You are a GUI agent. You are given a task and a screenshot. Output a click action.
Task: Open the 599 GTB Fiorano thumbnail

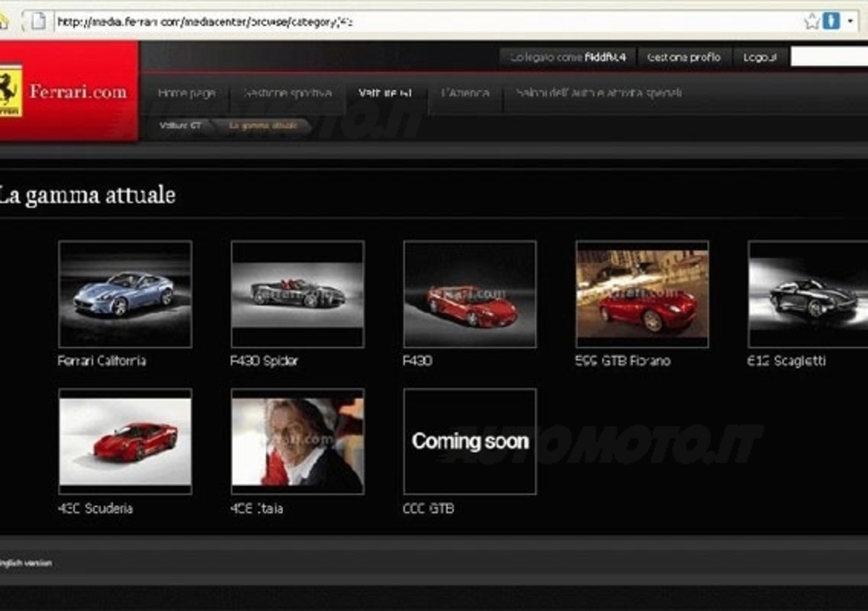point(642,294)
